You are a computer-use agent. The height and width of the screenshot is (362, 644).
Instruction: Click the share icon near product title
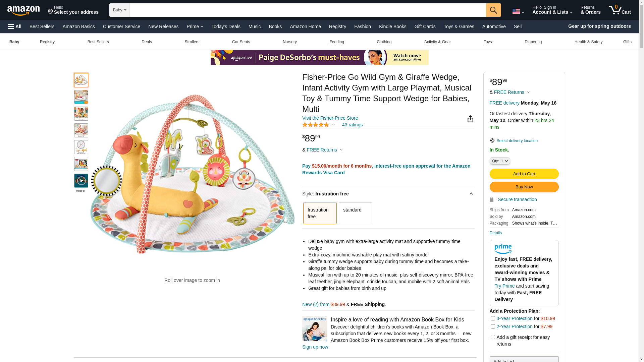click(470, 119)
